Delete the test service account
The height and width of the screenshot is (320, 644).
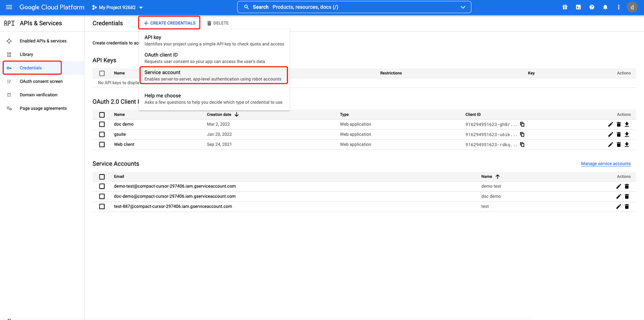tap(627, 206)
